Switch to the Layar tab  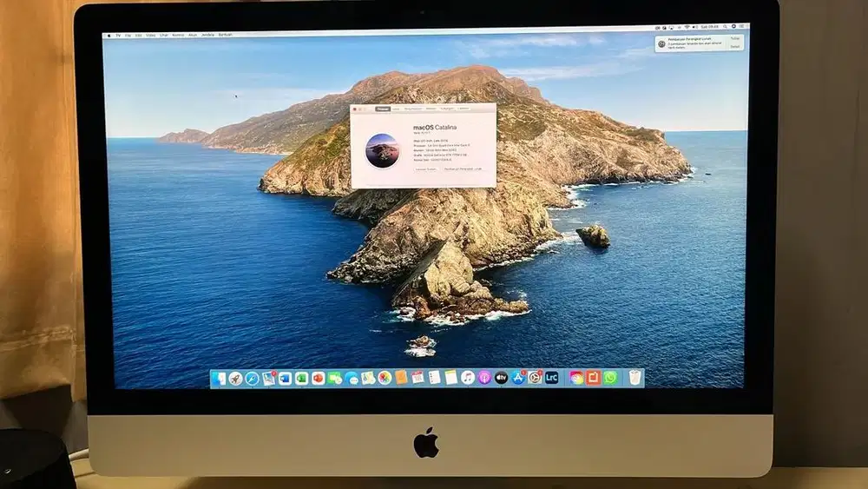pyautogui.click(x=396, y=109)
